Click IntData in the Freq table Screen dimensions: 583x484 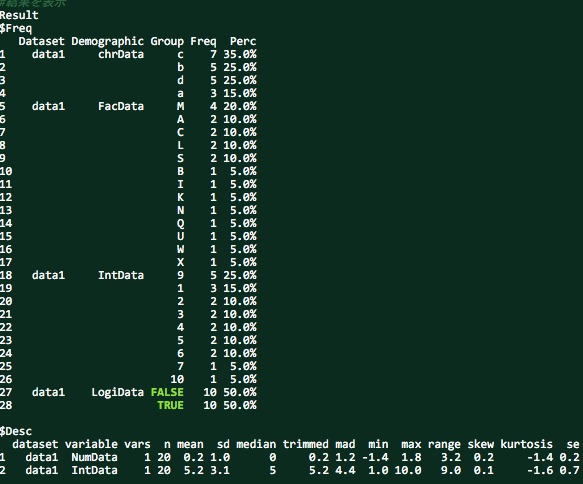coord(121,275)
